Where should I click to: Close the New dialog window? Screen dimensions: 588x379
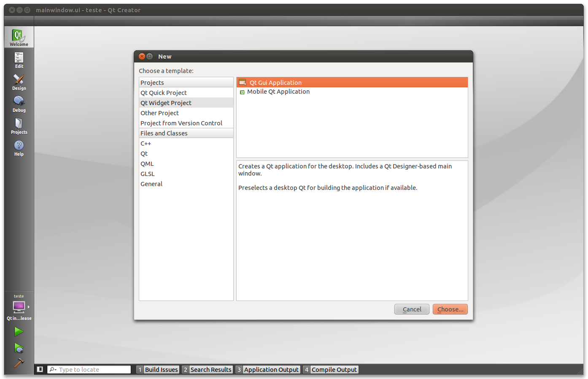142,56
